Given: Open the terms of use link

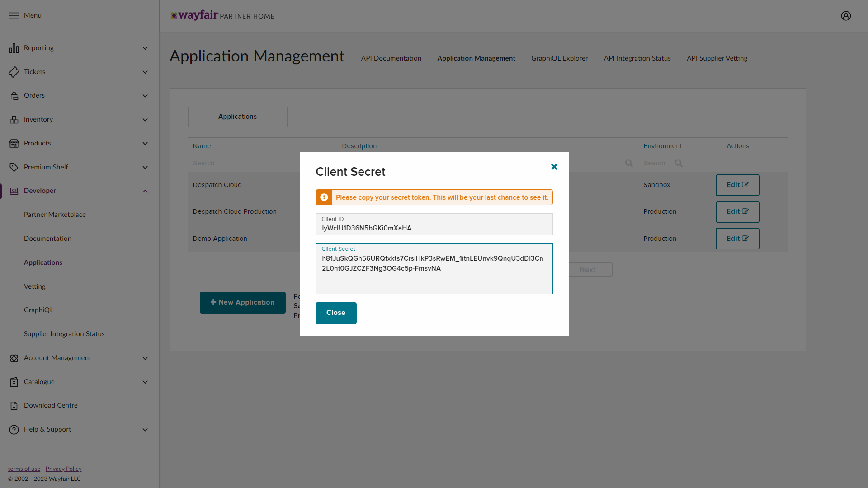Looking at the screenshot, I should pos(24,469).
